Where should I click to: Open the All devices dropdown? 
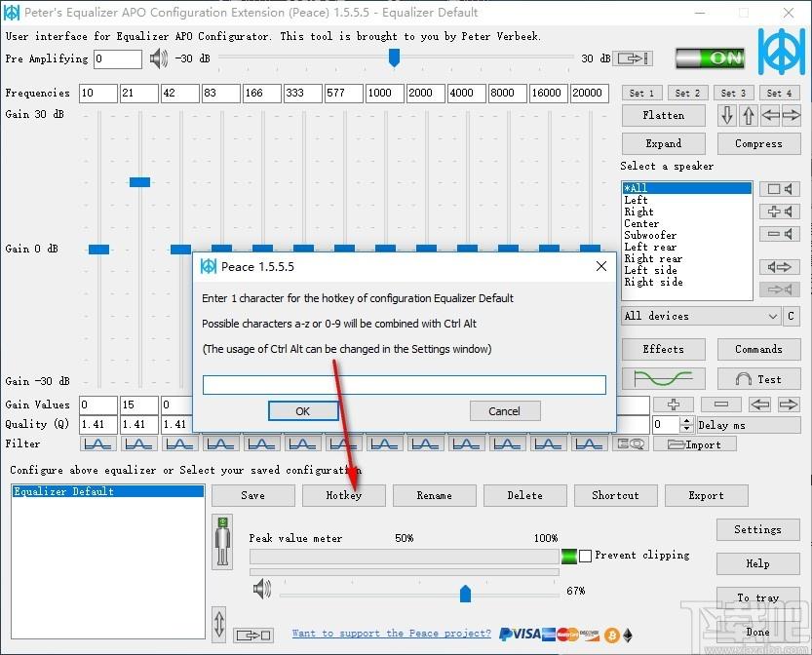coord(701,317)
